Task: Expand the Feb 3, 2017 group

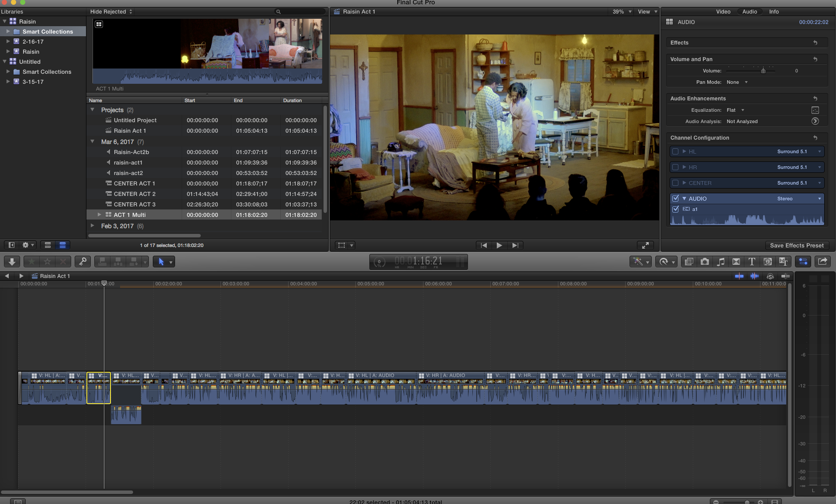Action: click(93, 226)
